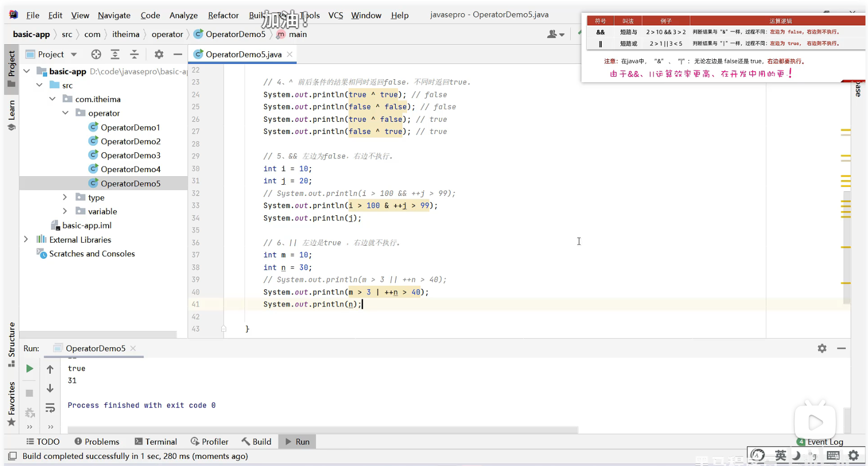Click the editor vertical scrollbar thumb
The width and height of the screenshot is (868, 466).
[846, 247]
